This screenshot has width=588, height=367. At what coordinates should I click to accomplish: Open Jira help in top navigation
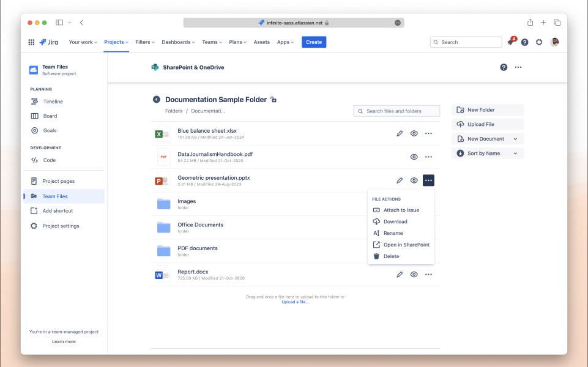tap(524, 42)
